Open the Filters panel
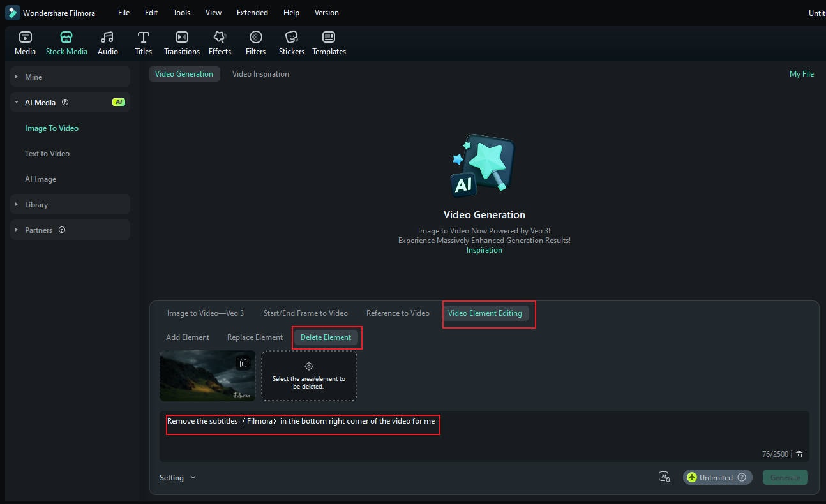The height and width of the screenshot is (504, 826). point(255,43)
